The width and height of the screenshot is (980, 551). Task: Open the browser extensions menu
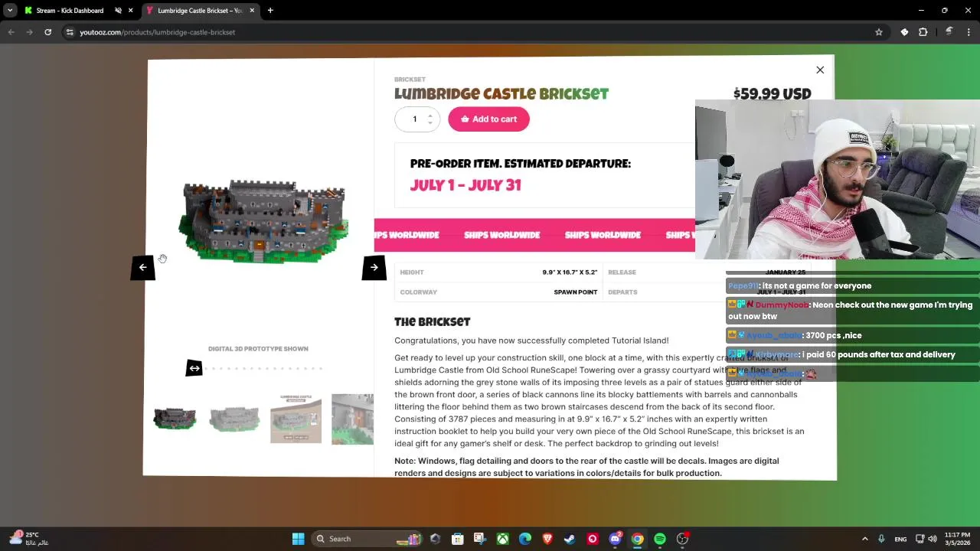click(x=923, y=32)
